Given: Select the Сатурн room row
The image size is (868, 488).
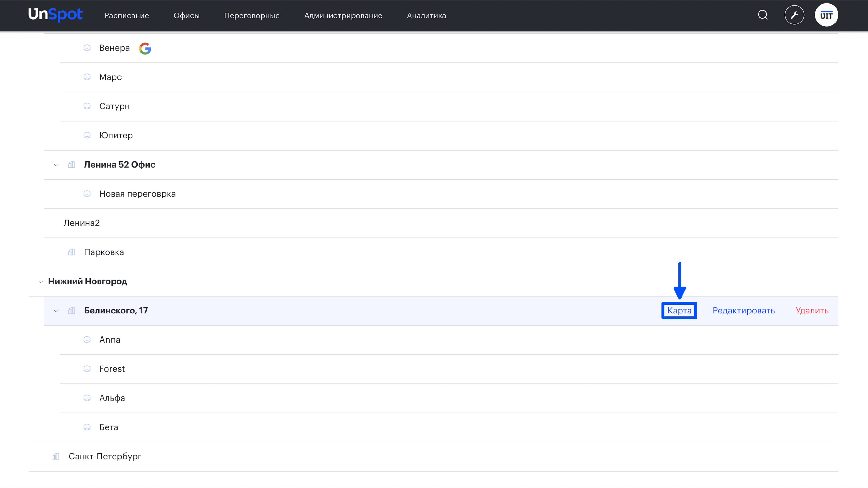Looking at the screenshot, I should click(449, 107).
